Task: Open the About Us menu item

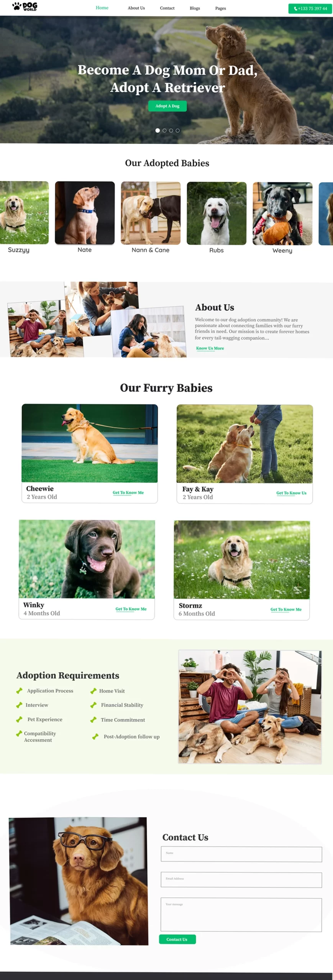Action: [136, 8]
